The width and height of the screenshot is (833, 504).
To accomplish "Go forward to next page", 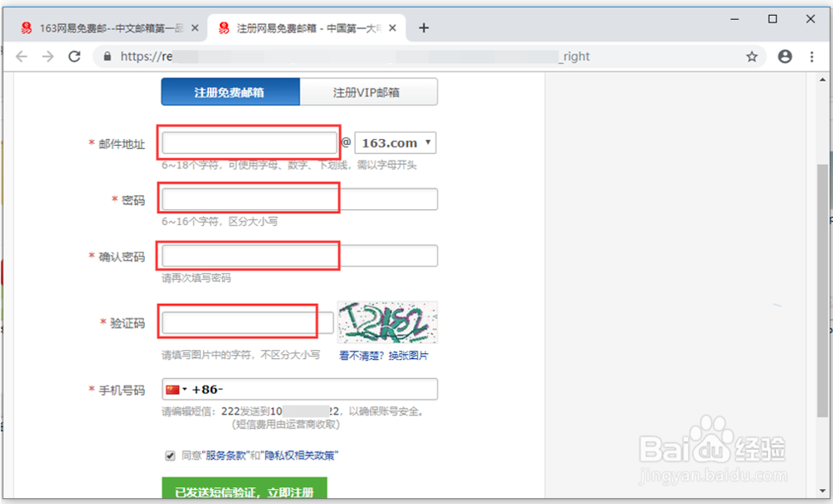I will (47, 57).
